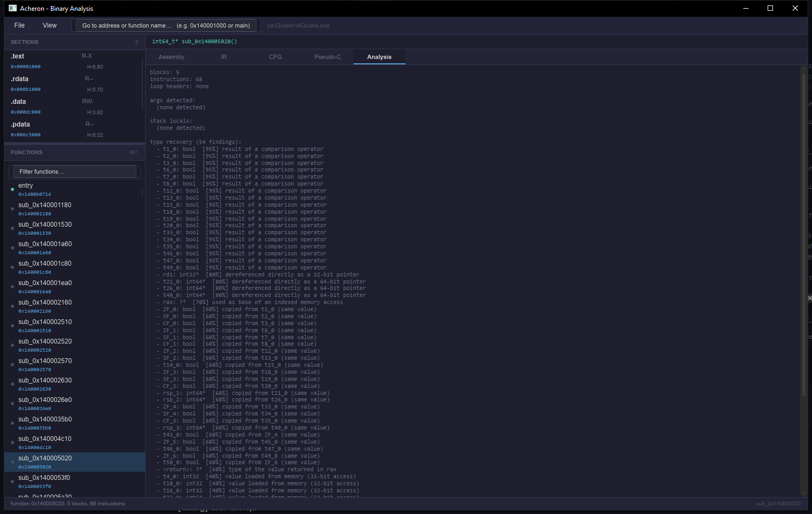Screen dimensions: 812x514
Task: Switch to the CFG tab
Action: coord(276,57)
